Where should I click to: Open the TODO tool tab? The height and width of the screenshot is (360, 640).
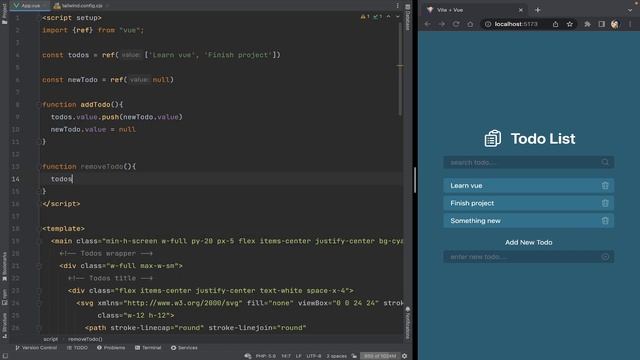[77, 348]
